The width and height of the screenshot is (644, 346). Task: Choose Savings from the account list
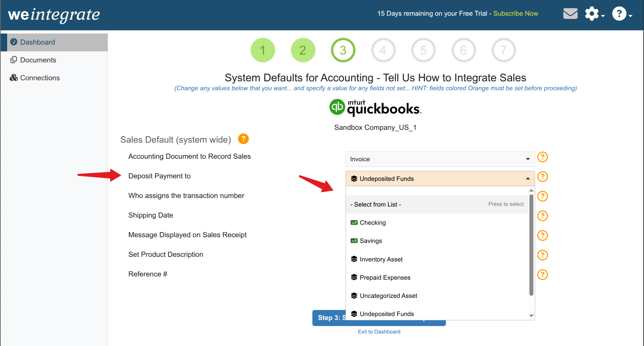371,241
